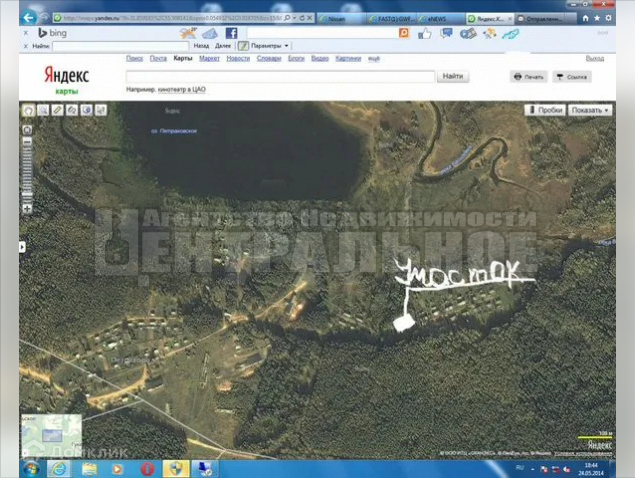Click the Назад find previous button
635x478 pixels.
[x=201, y=46]
